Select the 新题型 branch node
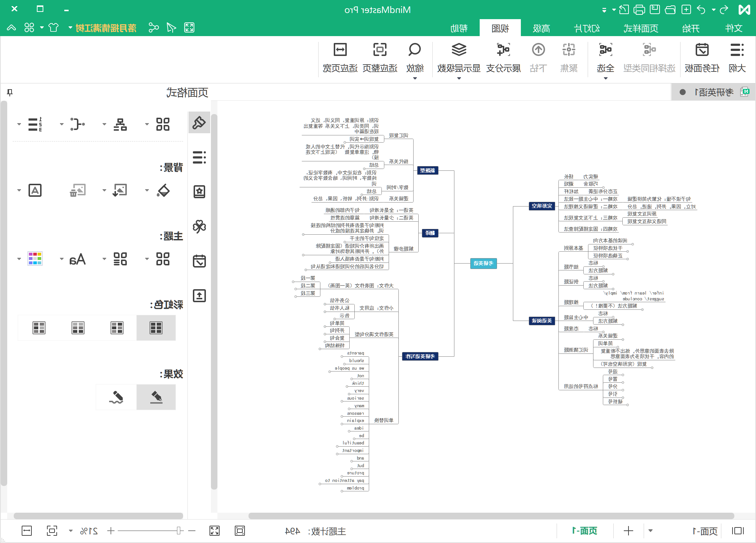 coord(428,170)
